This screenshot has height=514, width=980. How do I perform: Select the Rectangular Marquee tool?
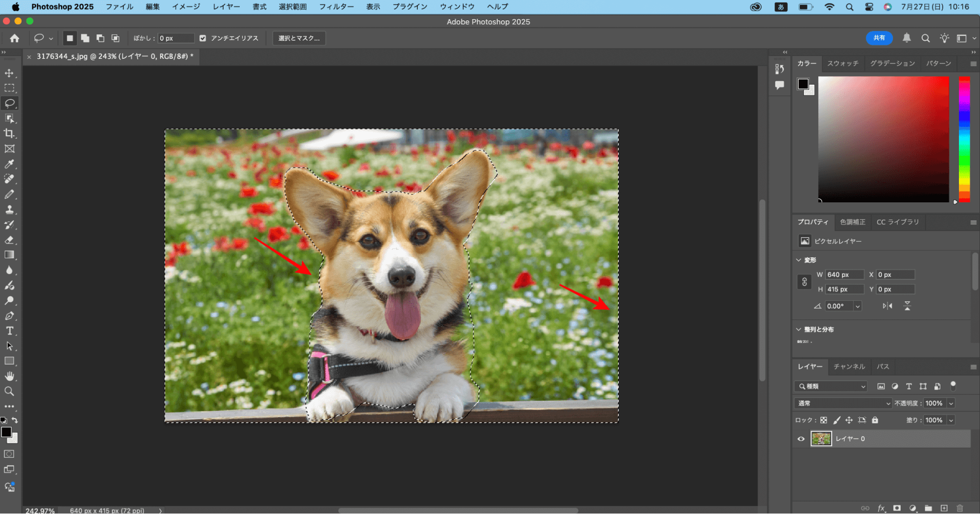9,88
